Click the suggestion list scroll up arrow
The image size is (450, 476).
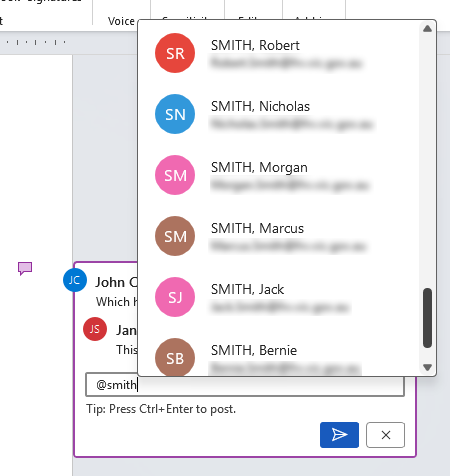point(427,29)
